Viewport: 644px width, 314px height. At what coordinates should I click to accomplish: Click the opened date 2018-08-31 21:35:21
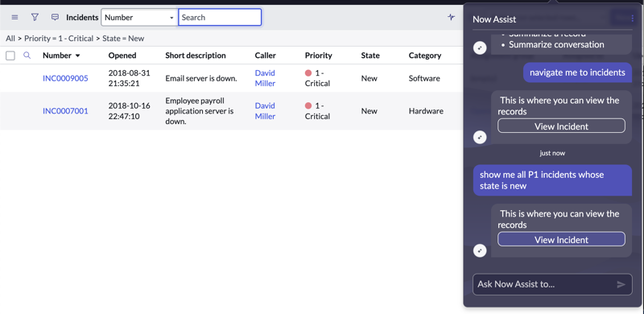pyautogui.click(x=130, y=78)
